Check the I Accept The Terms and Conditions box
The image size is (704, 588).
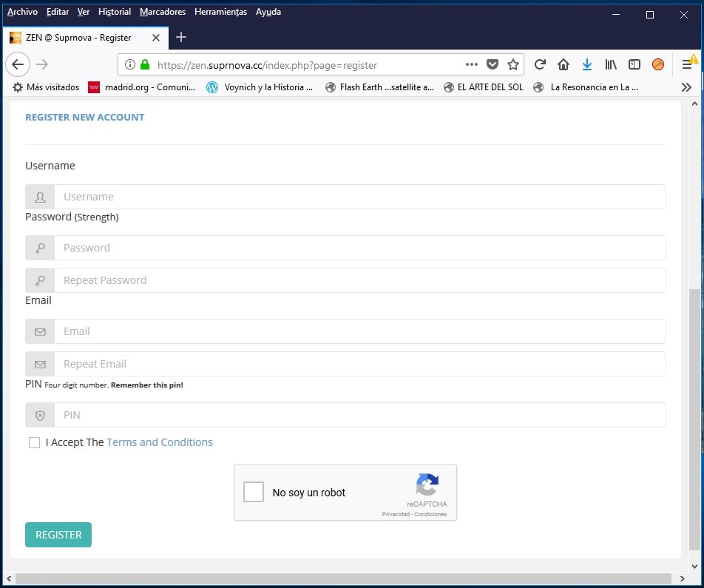pos(34,442)
